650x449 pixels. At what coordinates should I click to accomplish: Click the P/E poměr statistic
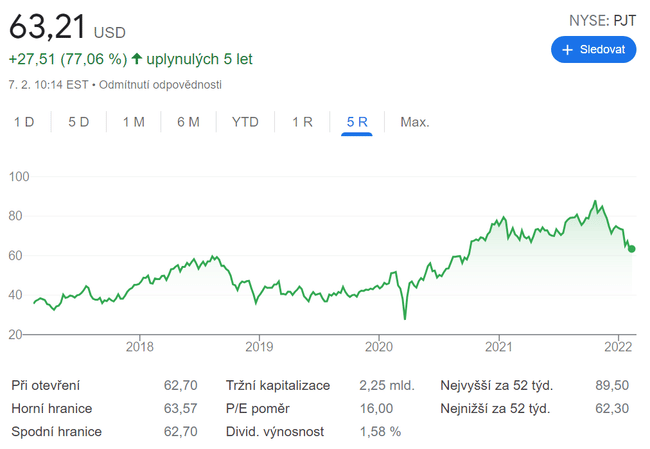[x=259, y=408]
